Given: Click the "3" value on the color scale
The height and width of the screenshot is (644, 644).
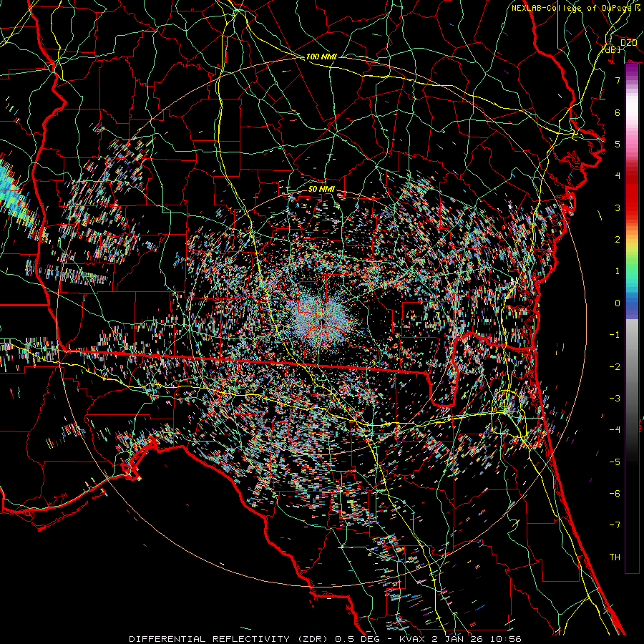Looking at the screenshot, I should pyautogui.click(x=618, y=208).
